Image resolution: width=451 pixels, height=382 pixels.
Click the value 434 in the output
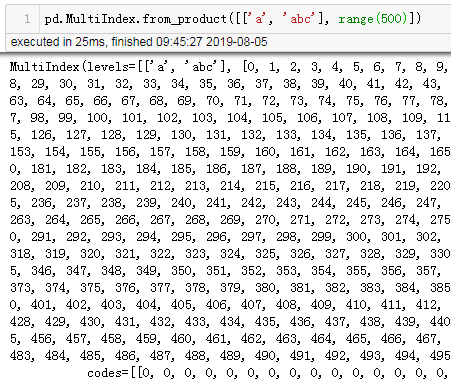coord(230,321)
